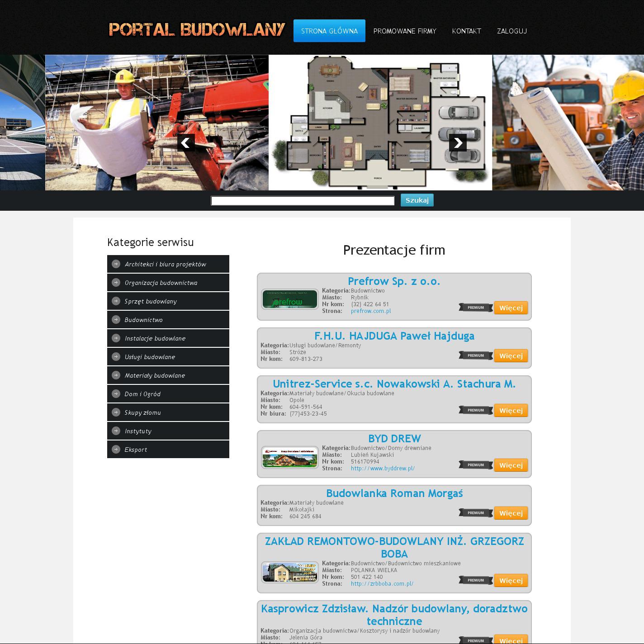Click Więcej button for F.H.U. HAJDUGA

point(511,356)
